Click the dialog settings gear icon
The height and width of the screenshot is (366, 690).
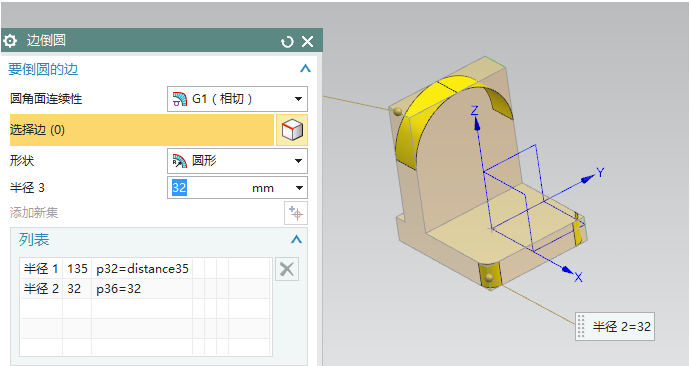pos(10,41)
